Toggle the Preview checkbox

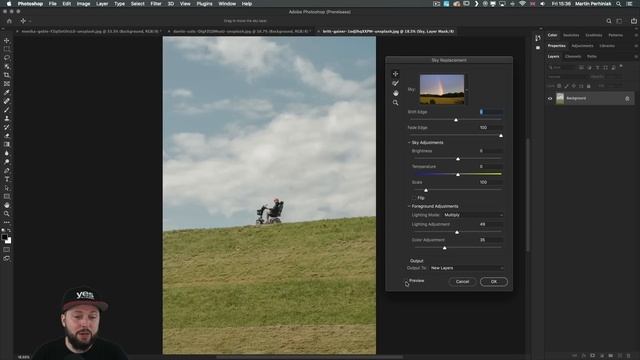pyautogui.click(x=407, y=281)
